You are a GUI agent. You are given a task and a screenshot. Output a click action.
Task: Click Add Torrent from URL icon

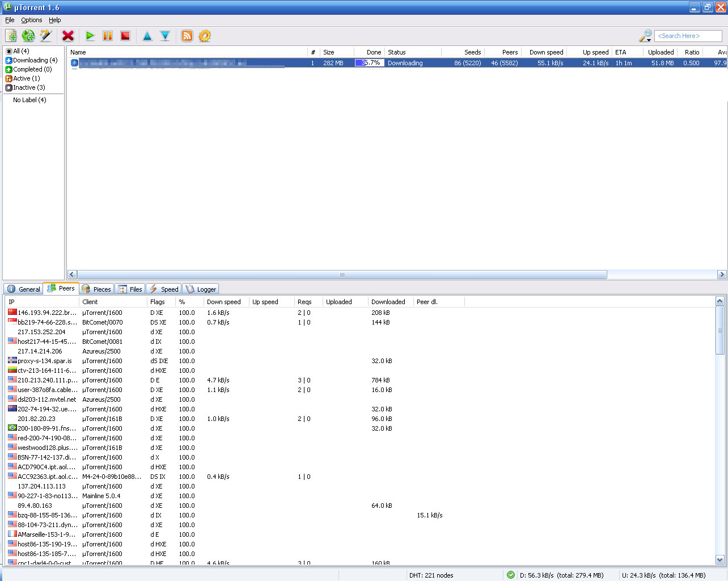(x=28, y=36)
